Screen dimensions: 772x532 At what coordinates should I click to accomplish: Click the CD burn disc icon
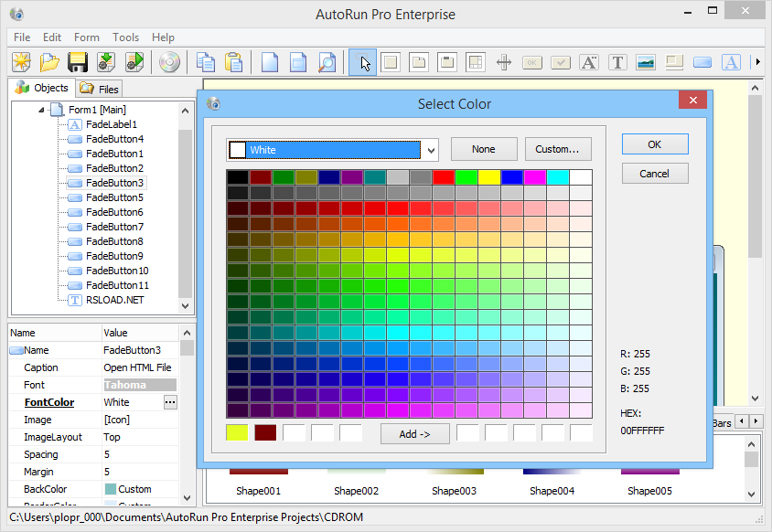[x=169, y=62]
